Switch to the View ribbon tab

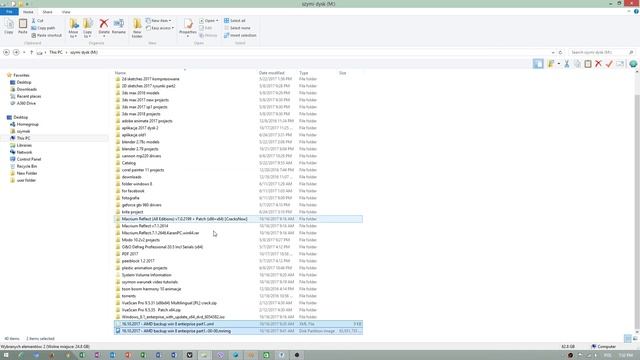(66, 12)
